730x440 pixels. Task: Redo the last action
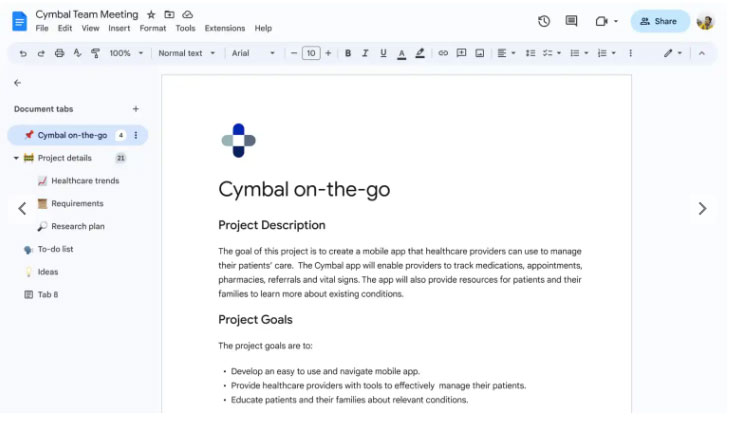point(41,53)
